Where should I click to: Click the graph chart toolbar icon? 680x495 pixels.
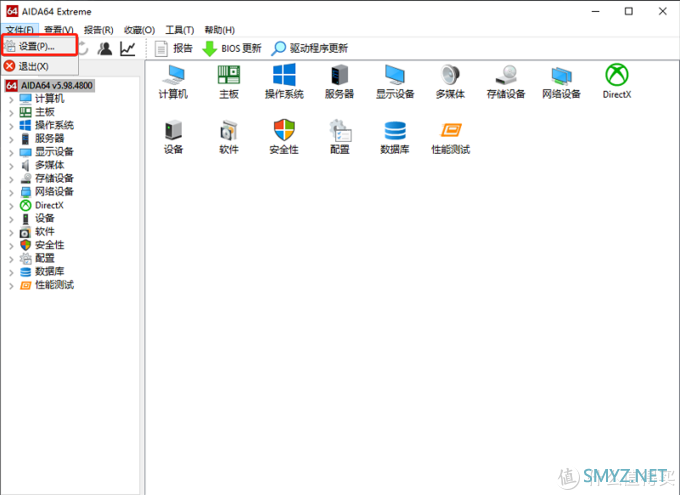128,48
